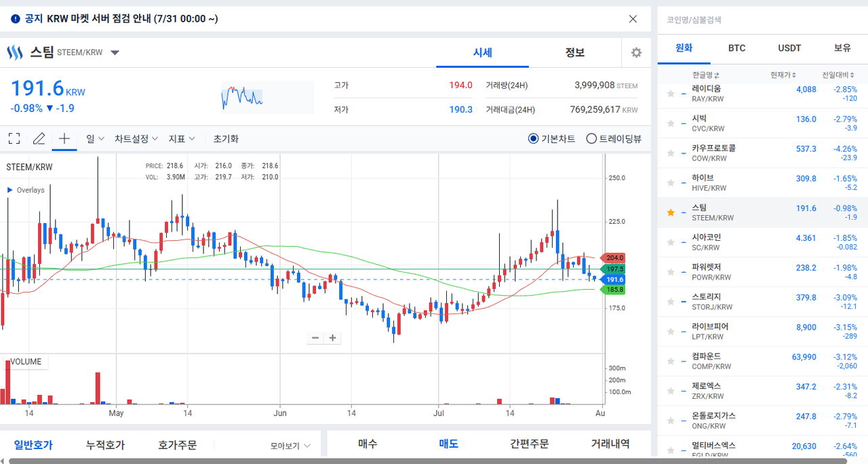
Task: Unfavorite STEEM with the orange star
Action: (x=671, y=212)
